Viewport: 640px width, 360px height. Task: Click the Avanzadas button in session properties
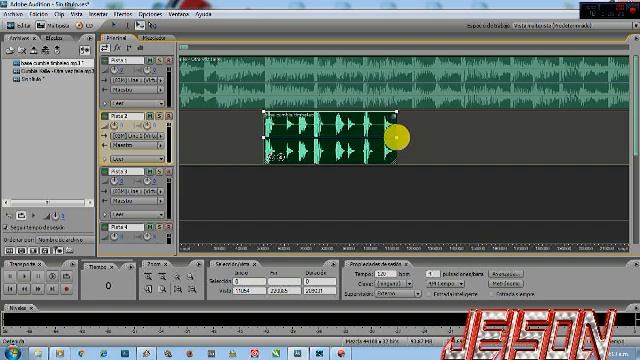tap(505, 274)
